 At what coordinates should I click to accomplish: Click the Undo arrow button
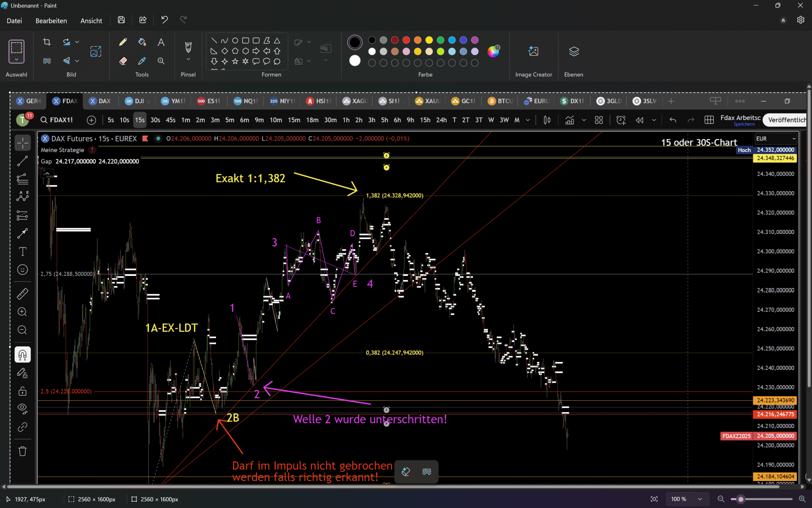164,20
